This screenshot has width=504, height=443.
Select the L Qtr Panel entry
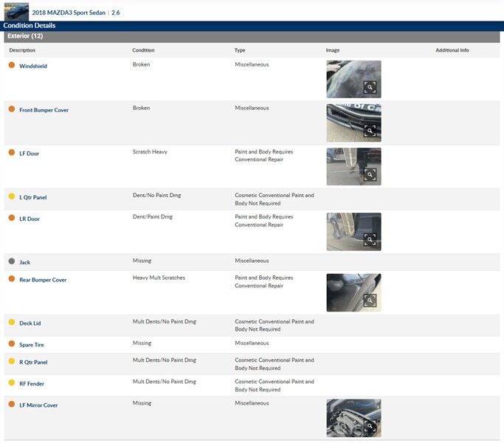point(33,197)
